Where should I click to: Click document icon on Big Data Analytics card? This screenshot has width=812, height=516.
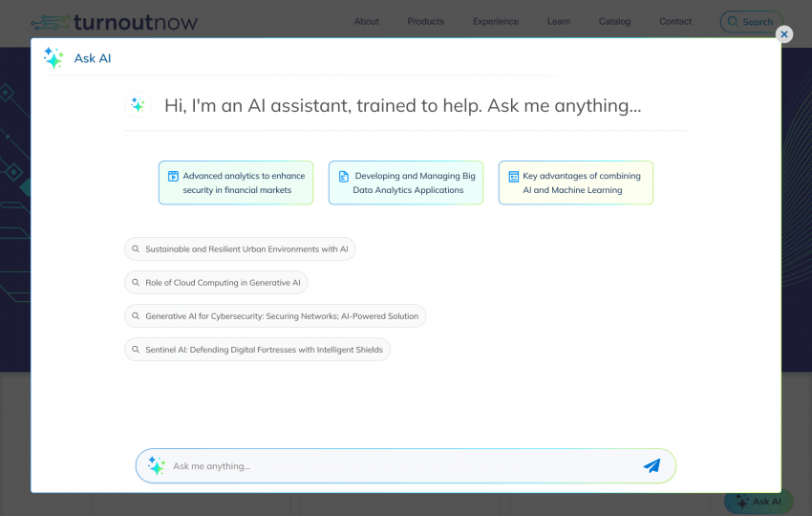344,177
